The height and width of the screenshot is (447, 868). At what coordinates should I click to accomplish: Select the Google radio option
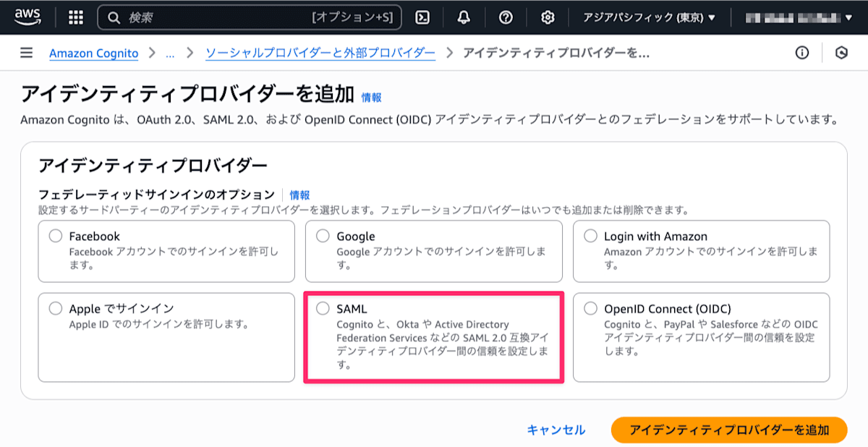pyautogui.click(x=323, y=236)
